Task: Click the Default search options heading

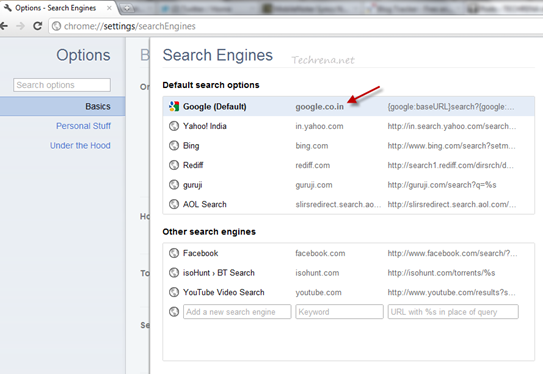Action: (211, 85)
